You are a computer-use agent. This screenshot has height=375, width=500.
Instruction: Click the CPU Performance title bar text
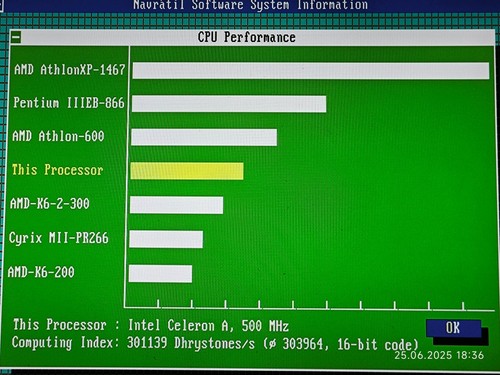pos(247,37)
